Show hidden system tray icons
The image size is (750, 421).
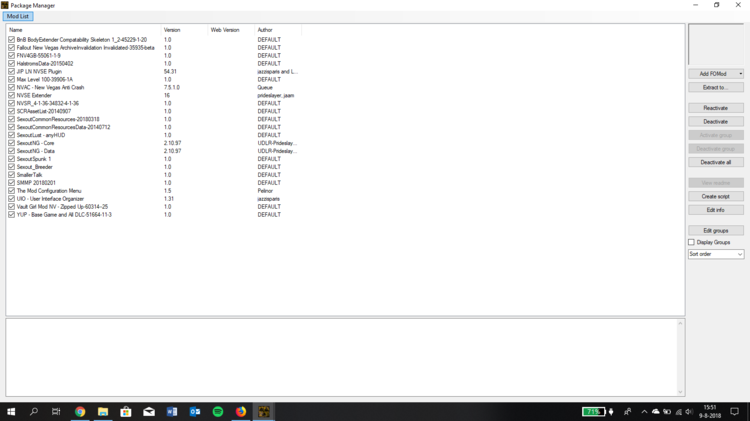[644, 411]
